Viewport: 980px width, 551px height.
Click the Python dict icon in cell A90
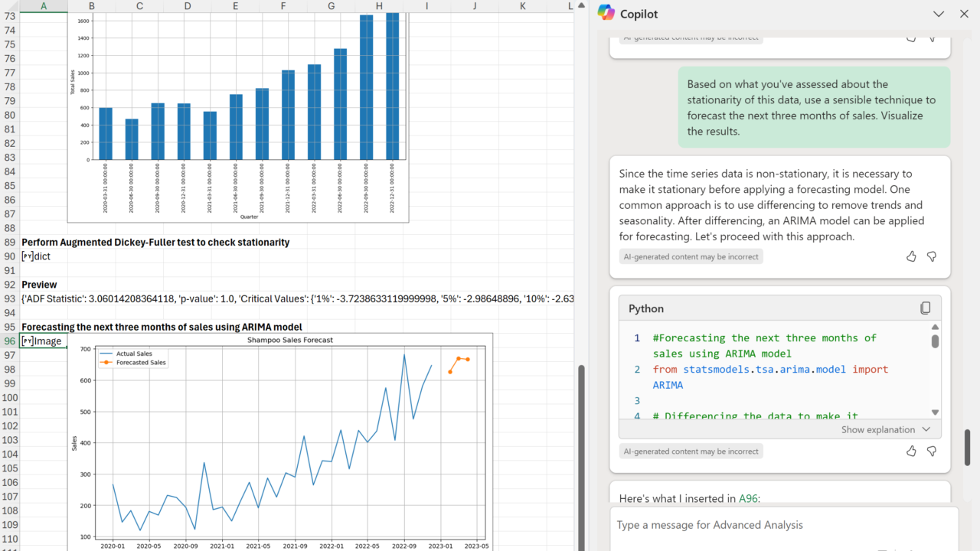point(27,256)
